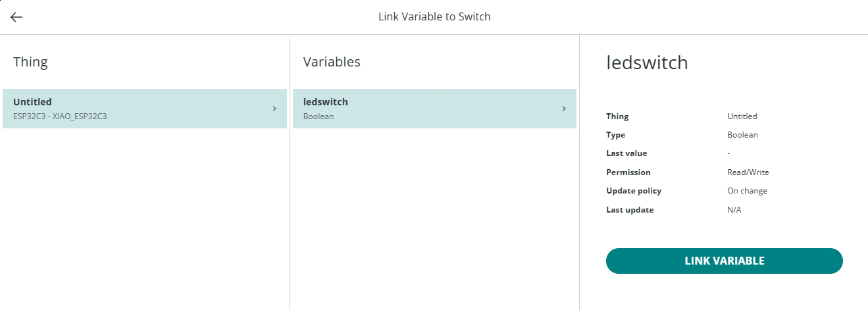The image size is (868, 310).
Task: Expand the Untitled thing chevron
Action: (274, 109)
